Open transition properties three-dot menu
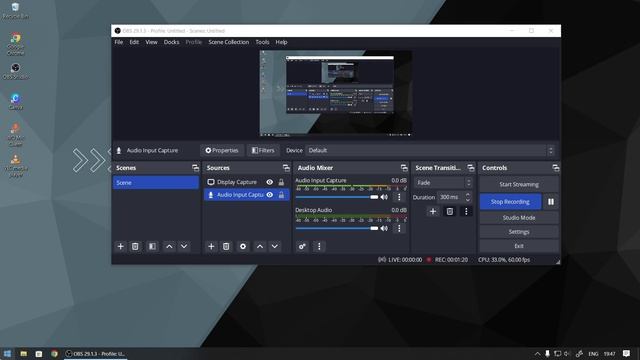This screenshot has width=640, height=360. 466,211
